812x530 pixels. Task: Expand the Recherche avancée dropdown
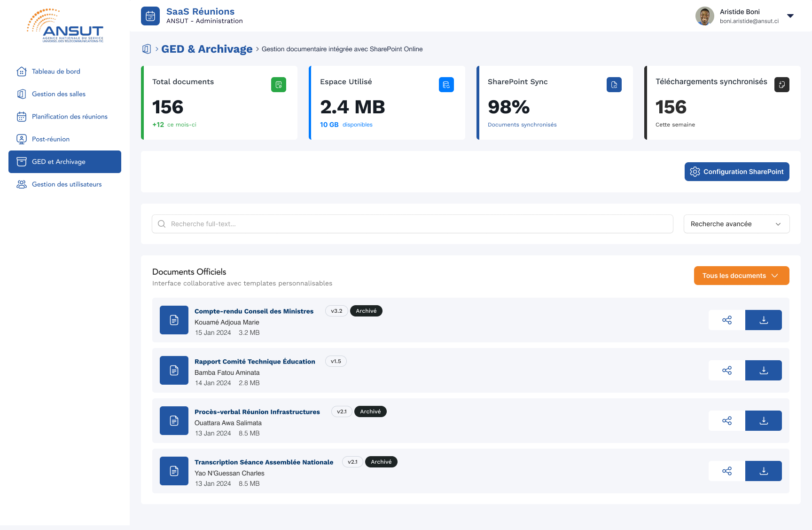[x=737, y=224]
